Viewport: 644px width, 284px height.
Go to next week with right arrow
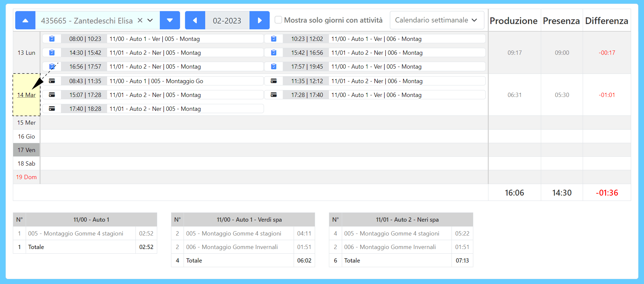pyautogui.click(x=259, y=20)
